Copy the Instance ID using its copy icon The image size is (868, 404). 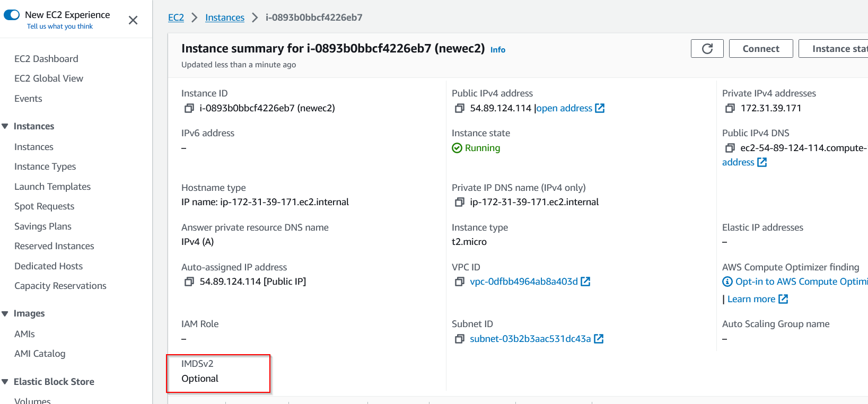pyautogui.click(x=189, y=108)
